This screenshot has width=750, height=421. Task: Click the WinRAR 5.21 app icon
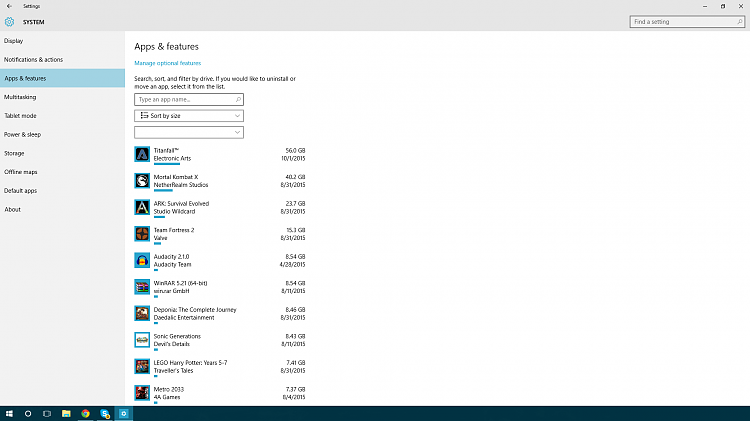pyautogui.click(x=142, y=287)
